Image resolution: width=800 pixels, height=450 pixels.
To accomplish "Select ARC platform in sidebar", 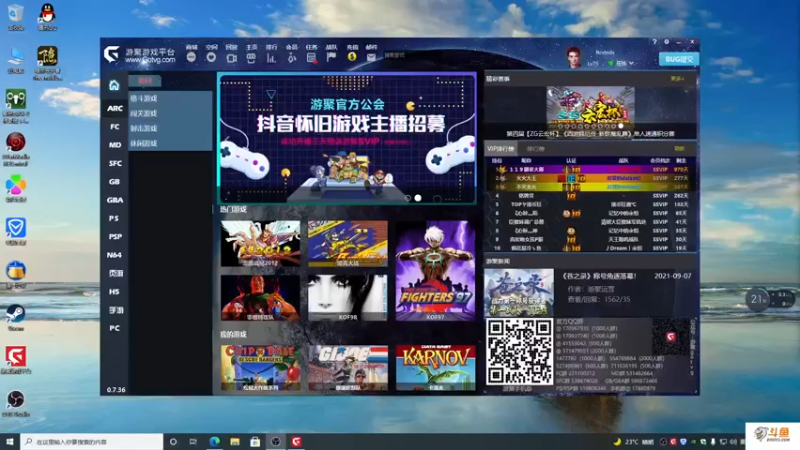I will point(114,108).
